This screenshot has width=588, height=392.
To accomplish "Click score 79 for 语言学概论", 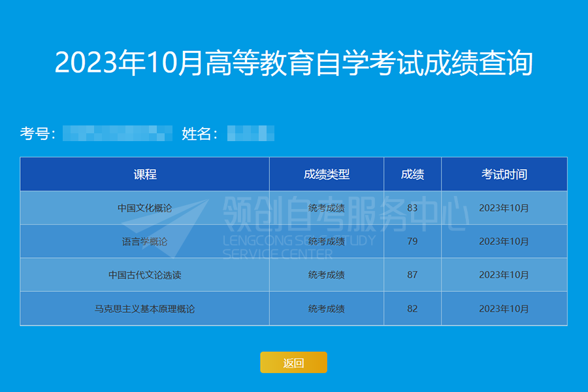I will (x=412, y=241).
